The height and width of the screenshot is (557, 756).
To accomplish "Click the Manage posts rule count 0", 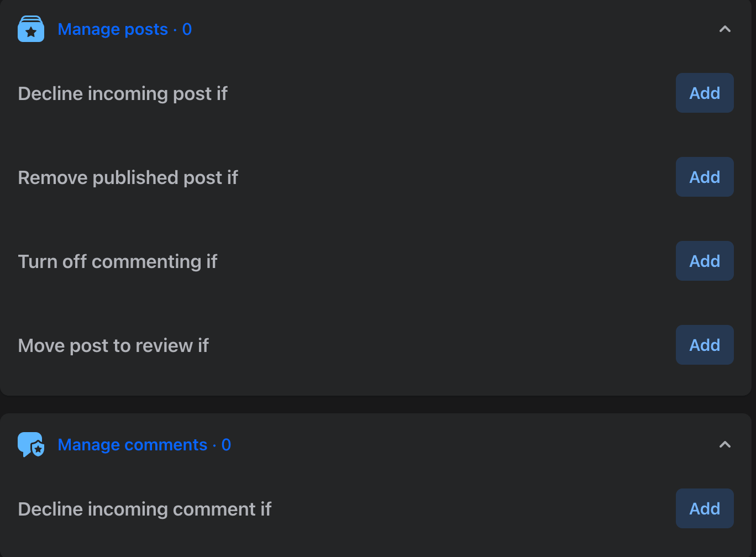I will pos(187,29).
